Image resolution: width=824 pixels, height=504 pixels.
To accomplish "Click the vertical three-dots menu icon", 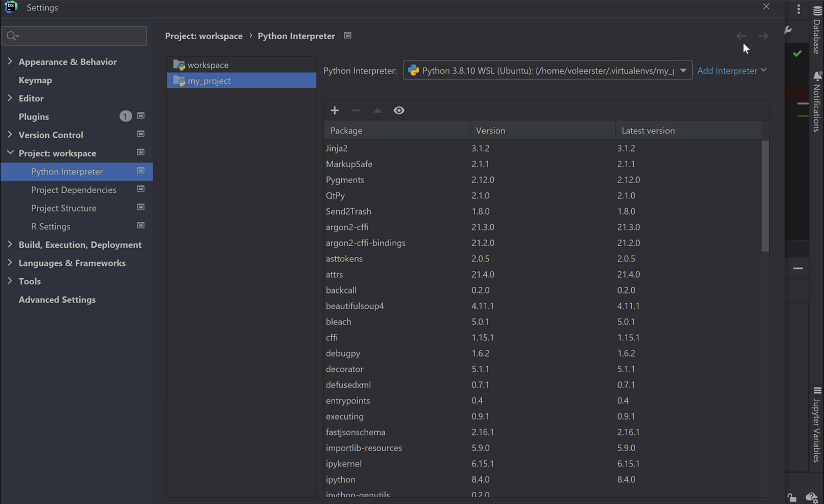I will 799,9.
